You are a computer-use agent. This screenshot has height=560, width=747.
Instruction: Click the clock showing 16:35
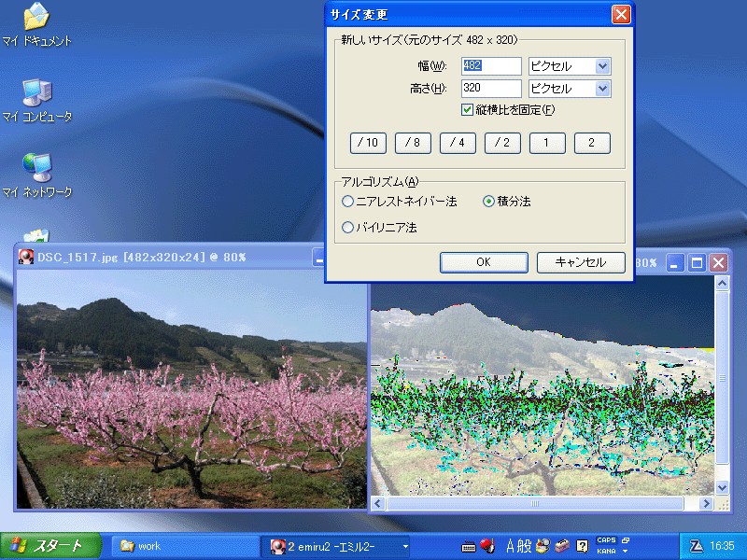[722, 546]
